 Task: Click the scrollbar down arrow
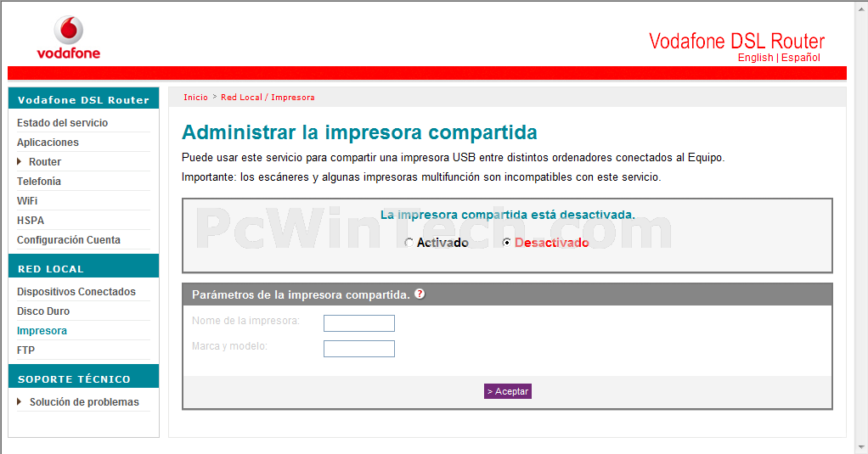[862, 447]
